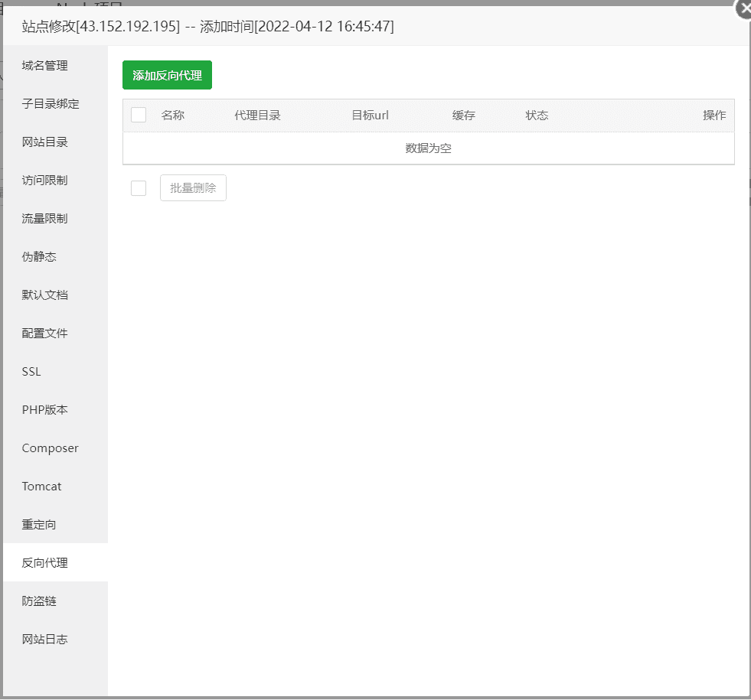The image size is (751, 700).
Task: Open the 域名管理 settings panel
Action: point(45,65)
